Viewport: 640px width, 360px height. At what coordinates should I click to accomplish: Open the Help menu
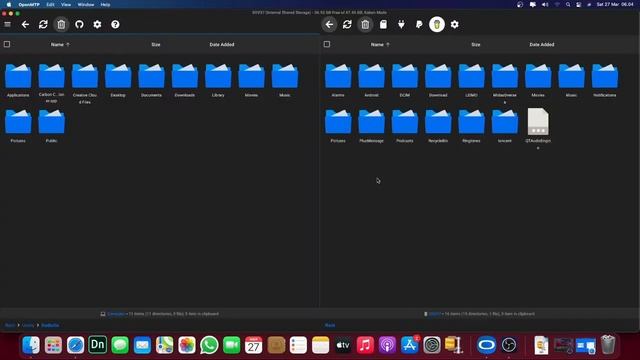click(x=105, y=4)
